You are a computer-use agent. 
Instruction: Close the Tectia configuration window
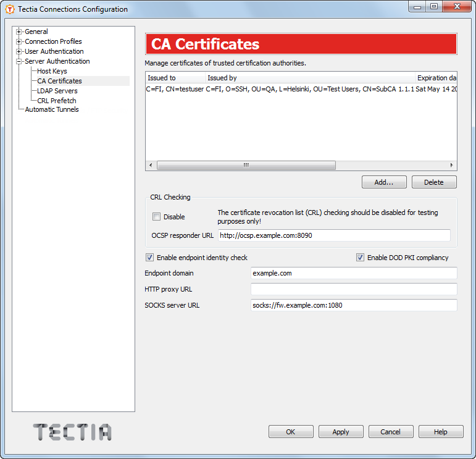click(x=457, y=7)
